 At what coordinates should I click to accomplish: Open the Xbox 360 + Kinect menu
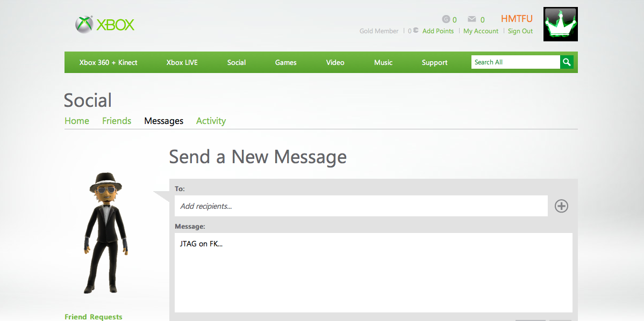109,62
